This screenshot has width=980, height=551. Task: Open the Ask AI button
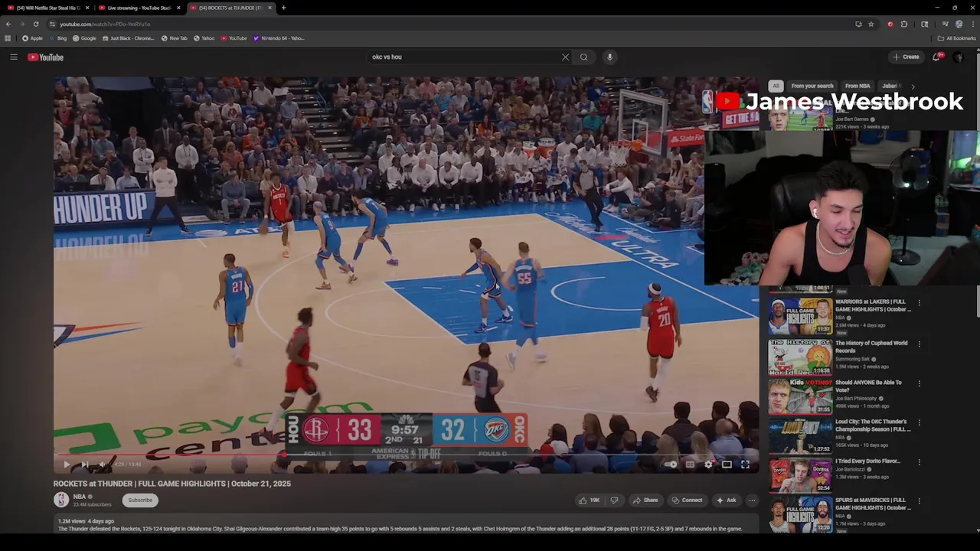click(726, 500)
